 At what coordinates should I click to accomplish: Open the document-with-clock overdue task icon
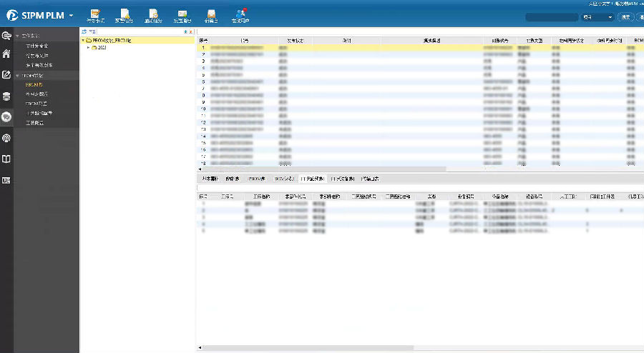153,14
